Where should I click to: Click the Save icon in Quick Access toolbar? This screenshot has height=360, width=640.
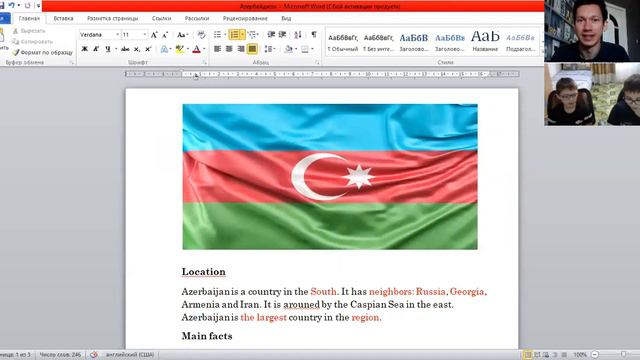click(x=2, y=5)
